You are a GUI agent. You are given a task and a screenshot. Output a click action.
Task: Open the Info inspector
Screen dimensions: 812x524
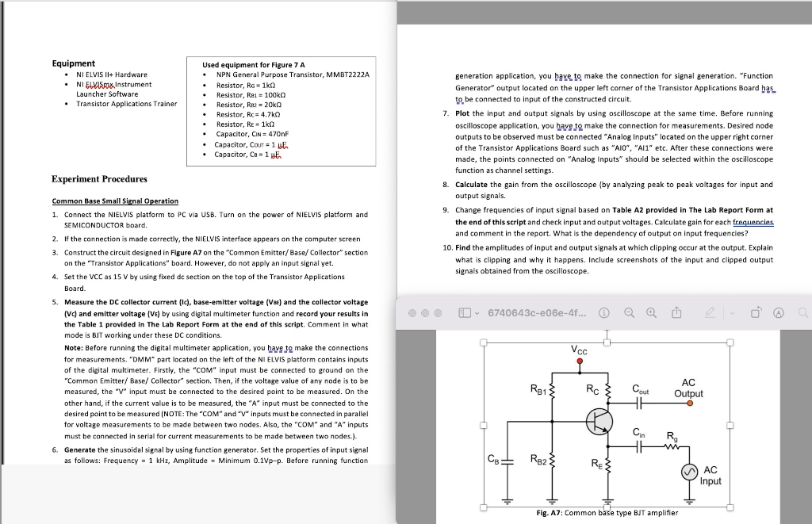pyautogui.click(x=603, y=313)
